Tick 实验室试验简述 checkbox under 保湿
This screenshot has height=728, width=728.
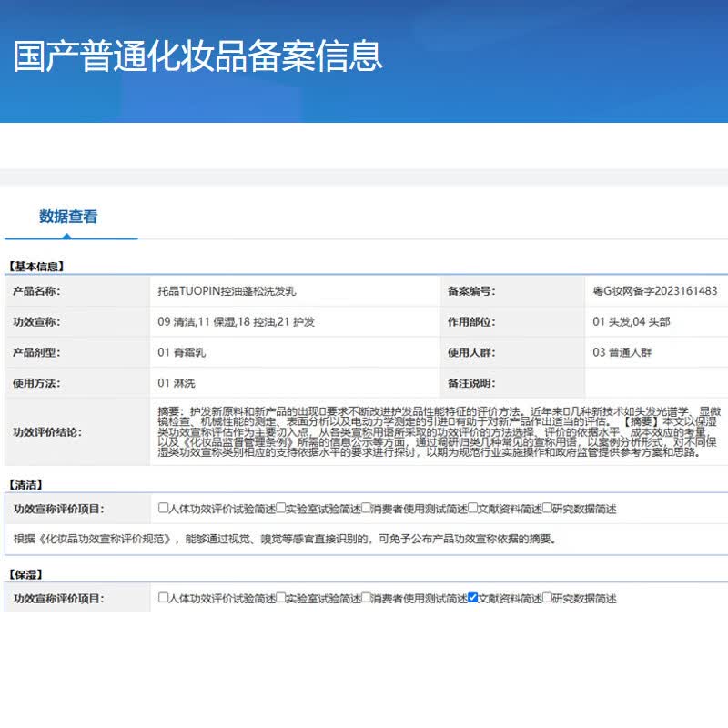[281, 597]
